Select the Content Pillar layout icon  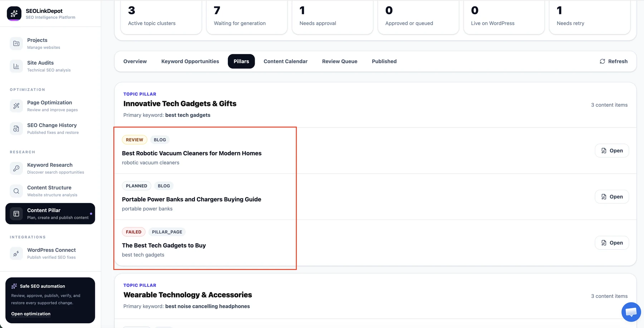(x=16, y=214)
